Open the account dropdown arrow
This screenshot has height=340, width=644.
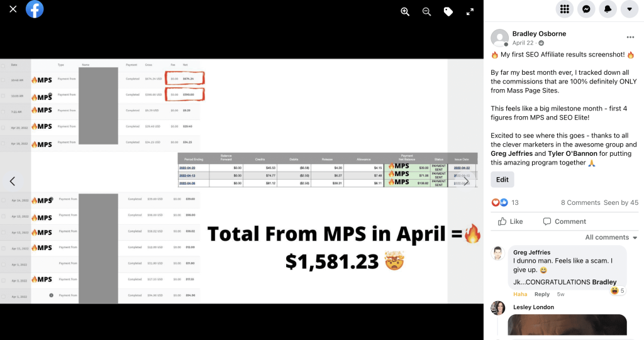(x=629, y=9)
